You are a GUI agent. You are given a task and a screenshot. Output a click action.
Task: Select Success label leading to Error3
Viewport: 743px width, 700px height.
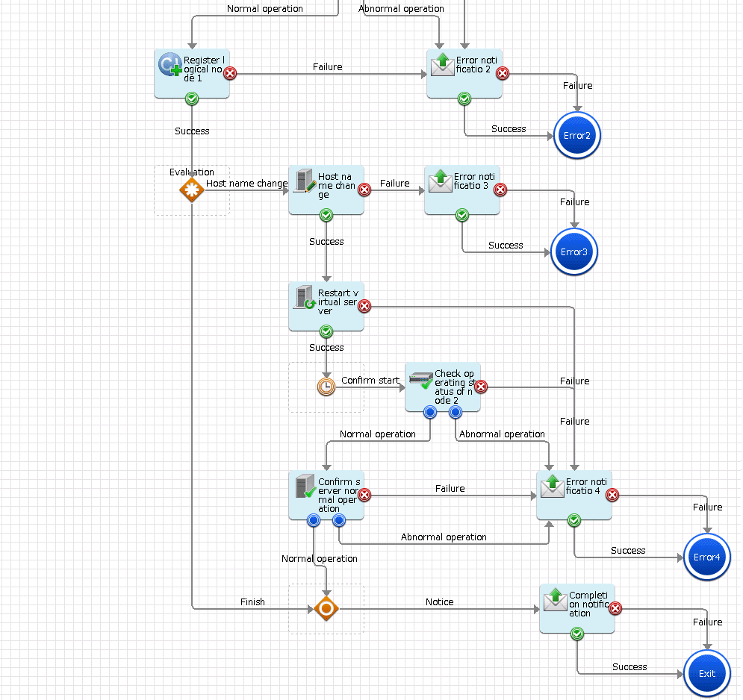point(506,246)
